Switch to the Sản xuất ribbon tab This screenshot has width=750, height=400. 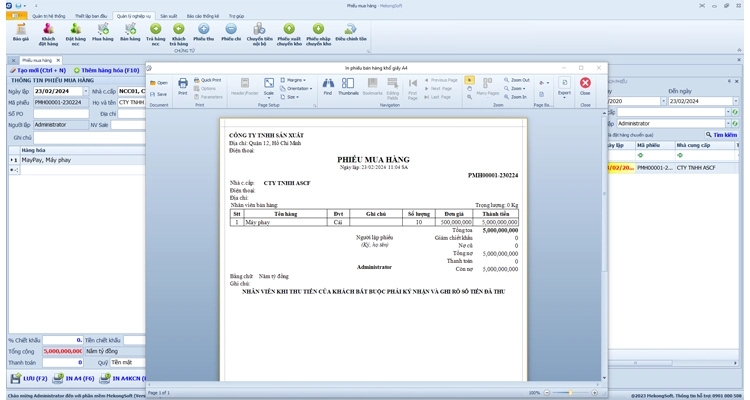pyautogui.click(x=168, y=16)
